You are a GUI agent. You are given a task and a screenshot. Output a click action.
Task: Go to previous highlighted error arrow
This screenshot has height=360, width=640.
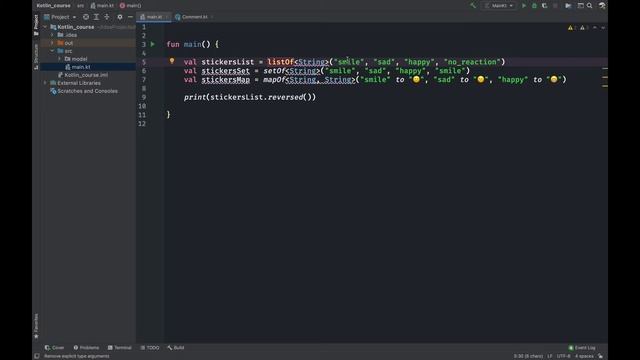[595, 28]
